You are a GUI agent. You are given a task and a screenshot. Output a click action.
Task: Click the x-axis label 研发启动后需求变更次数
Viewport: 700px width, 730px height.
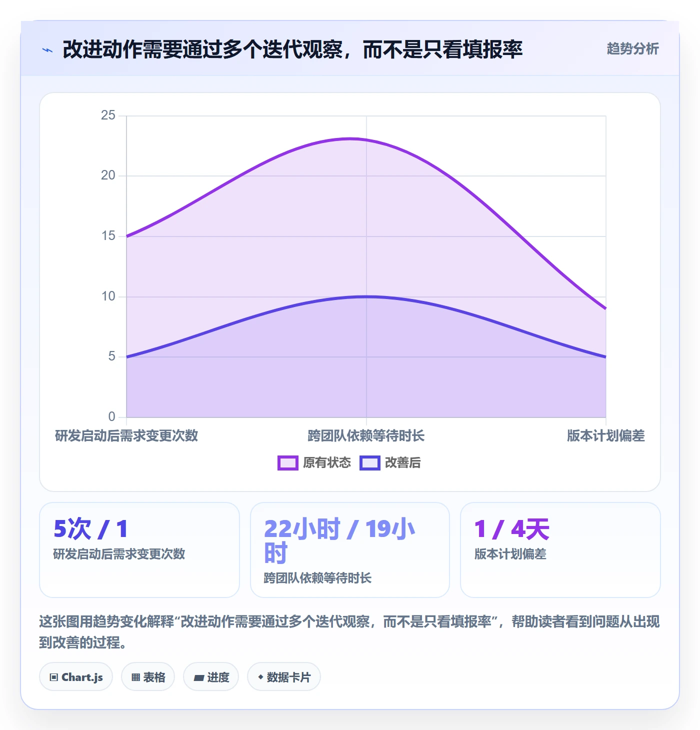click(x=126, y=435)
